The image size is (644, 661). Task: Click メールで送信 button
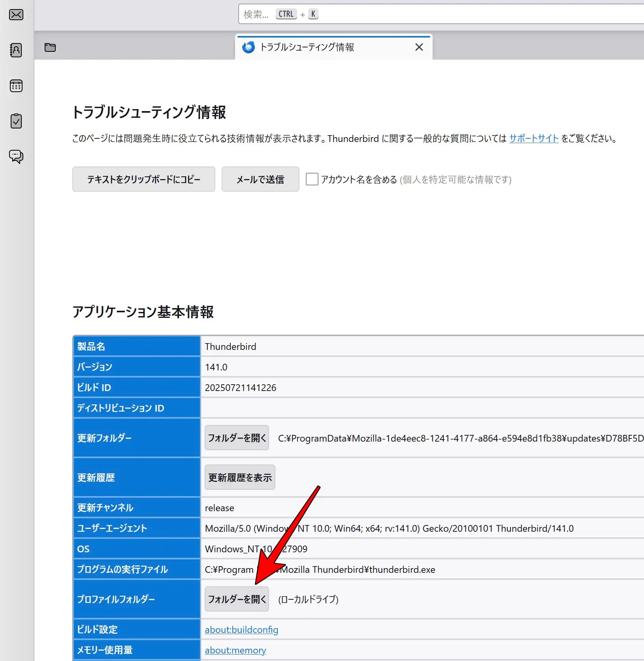pos(260,179)
